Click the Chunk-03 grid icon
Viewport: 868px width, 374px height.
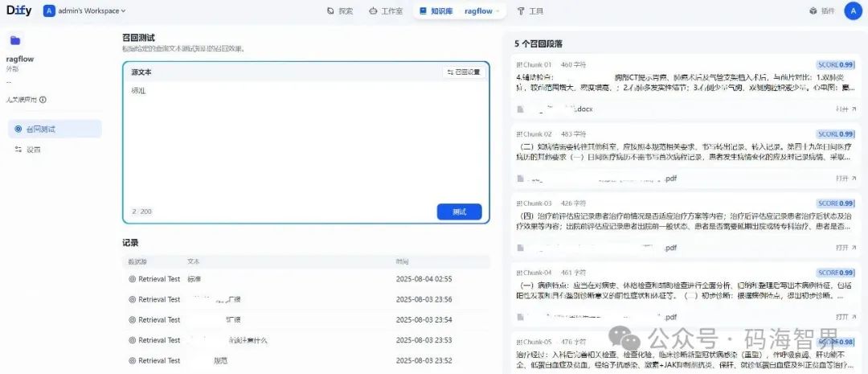point(519,203)
